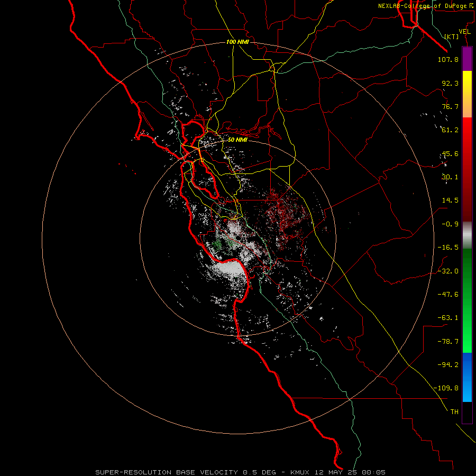Select the -47.6 scale value

click(x=448, y=295)
